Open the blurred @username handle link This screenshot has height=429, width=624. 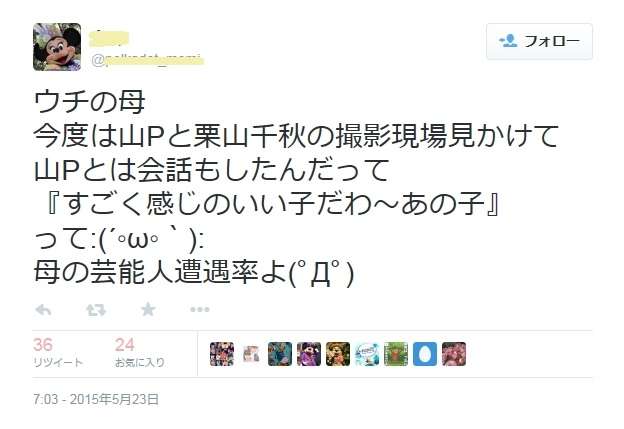[x=148, y=60]
